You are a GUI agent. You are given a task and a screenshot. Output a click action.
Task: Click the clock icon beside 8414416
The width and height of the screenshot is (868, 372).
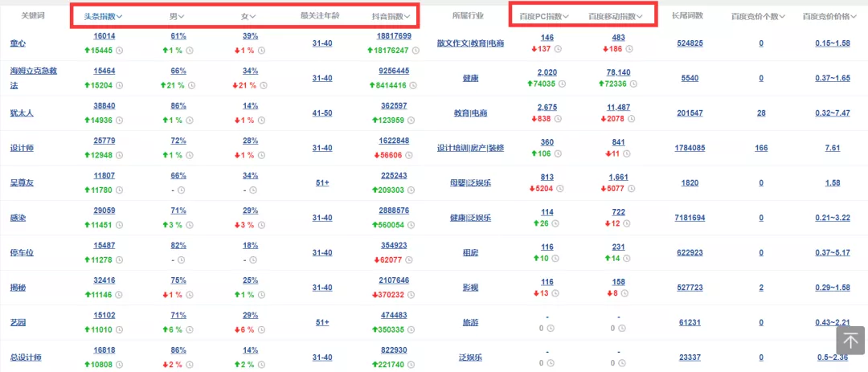point(414,85)
